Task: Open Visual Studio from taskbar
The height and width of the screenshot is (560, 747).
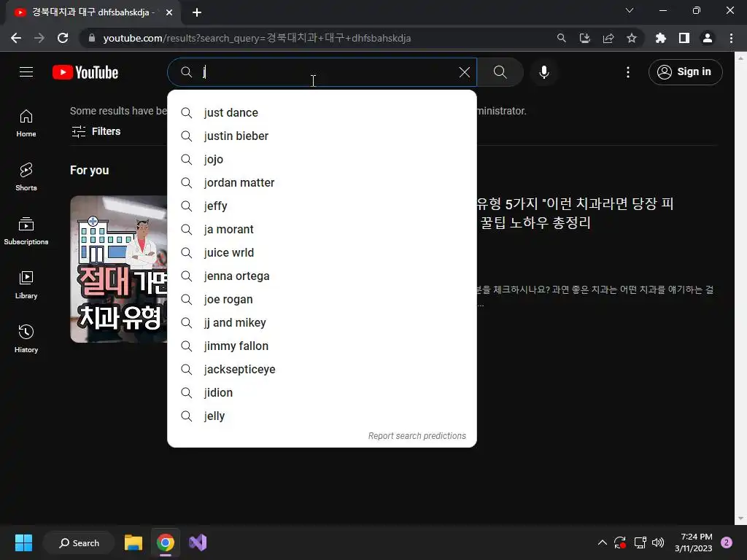Action: (198, 542)
